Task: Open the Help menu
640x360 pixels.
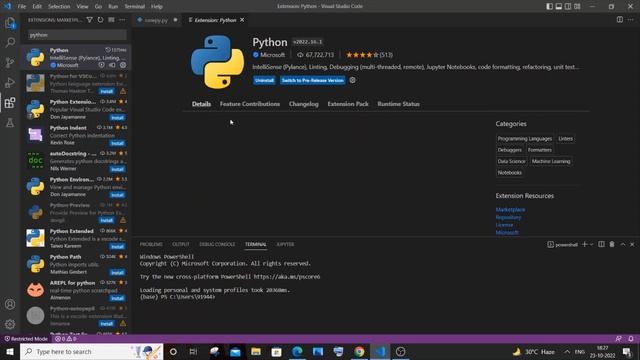Action: (x=157, y=6)
